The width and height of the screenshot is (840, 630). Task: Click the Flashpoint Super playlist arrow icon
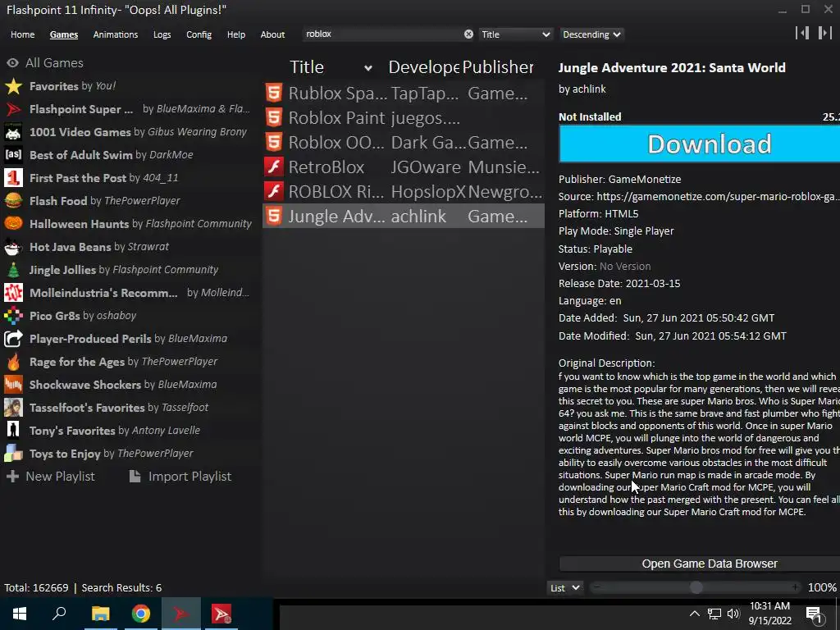point(13,109)
